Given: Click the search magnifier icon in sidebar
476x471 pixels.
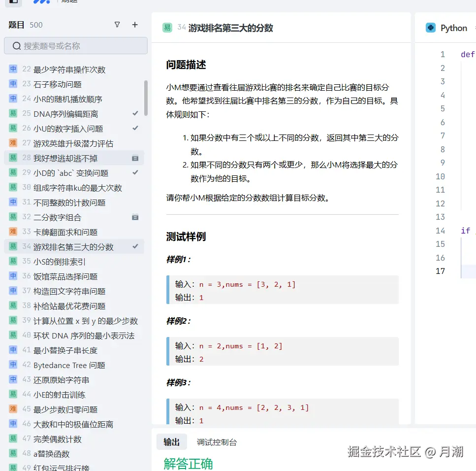Looking at the screenshot, I should [17, 46].
